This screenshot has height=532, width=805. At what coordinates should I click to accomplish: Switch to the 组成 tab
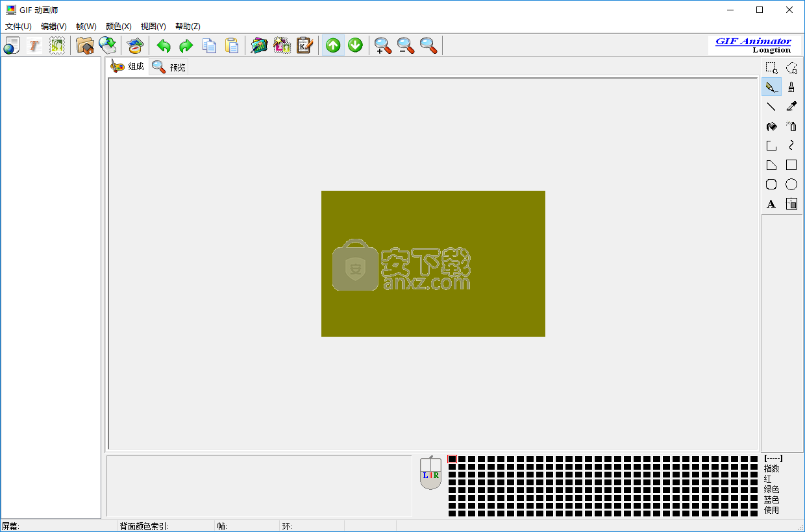(128, 66)
